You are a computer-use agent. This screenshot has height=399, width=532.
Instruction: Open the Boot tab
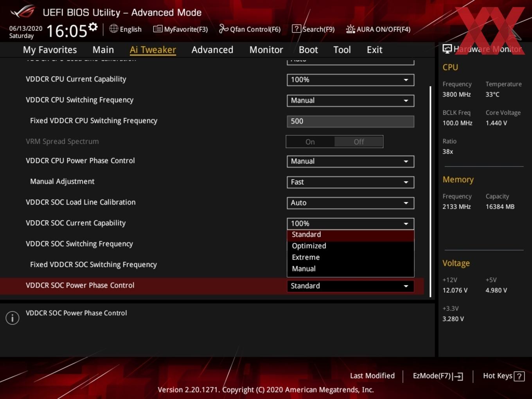click(x=308, y=50)
